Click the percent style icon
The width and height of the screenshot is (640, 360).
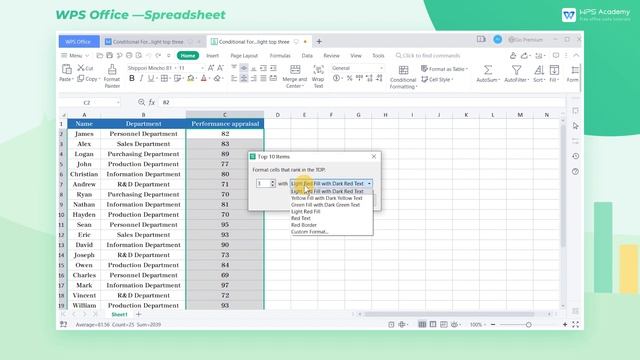[x=349, y=78]
